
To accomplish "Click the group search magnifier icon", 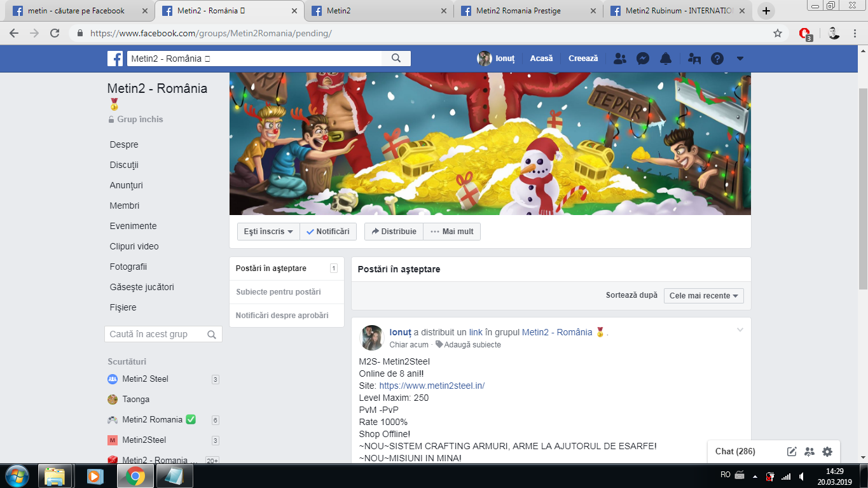I will 212,334.
